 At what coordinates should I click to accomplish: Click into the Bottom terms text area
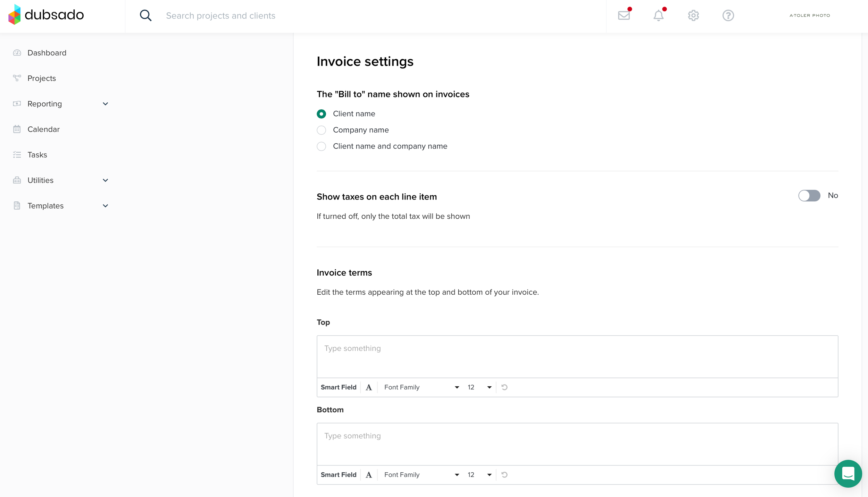click(577, 444)
